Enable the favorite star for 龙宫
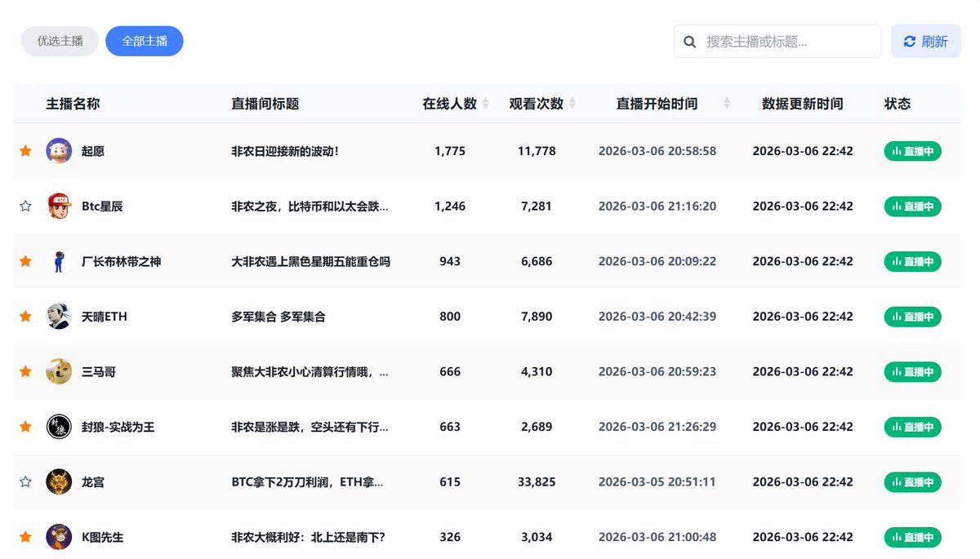This screenshot has height=559, width=980. 24,481
